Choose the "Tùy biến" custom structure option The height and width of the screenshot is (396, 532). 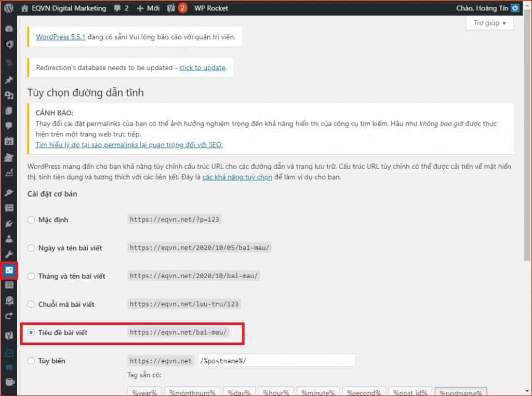click(x=31, y=361)
